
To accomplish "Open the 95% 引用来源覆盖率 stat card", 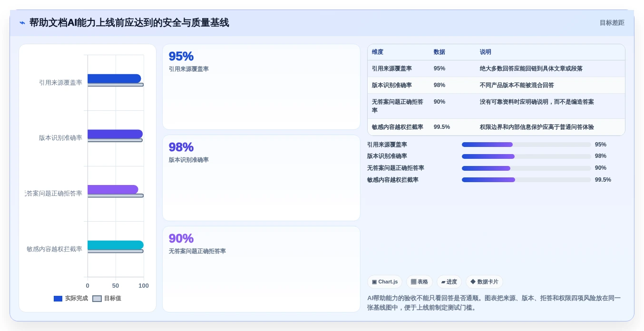I will [x=261, y=87].
